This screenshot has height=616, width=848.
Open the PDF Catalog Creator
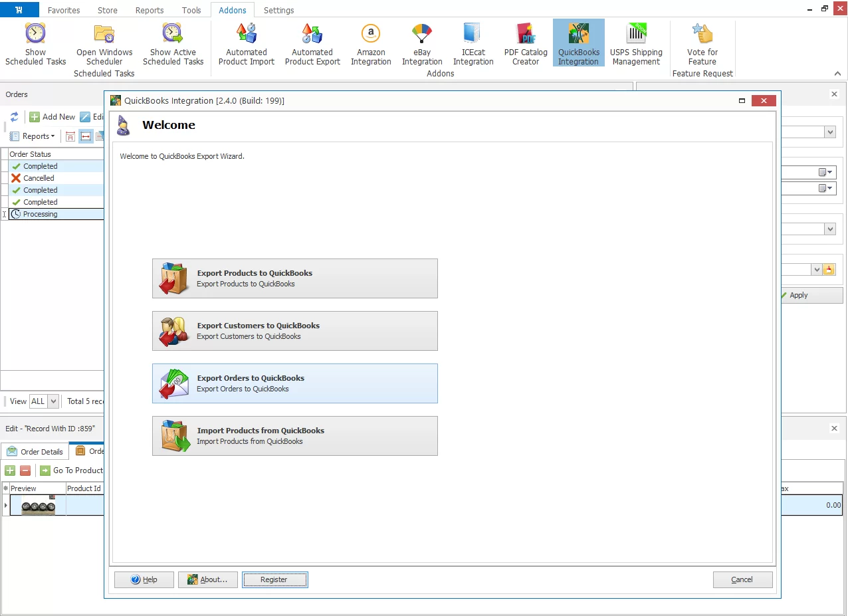click(x=525, y=43)
